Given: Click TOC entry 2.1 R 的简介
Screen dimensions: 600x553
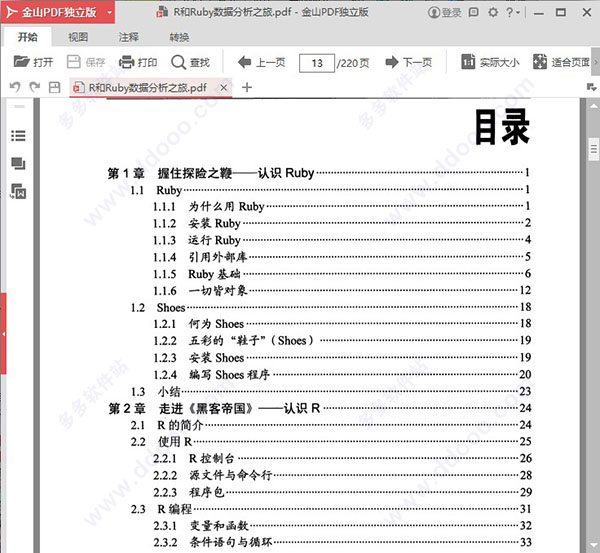Looking at the screenshot, I should 331,425.
